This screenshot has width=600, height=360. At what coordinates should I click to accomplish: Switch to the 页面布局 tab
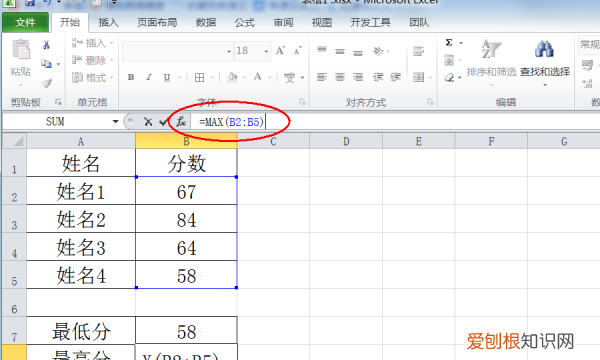[157, 23]
